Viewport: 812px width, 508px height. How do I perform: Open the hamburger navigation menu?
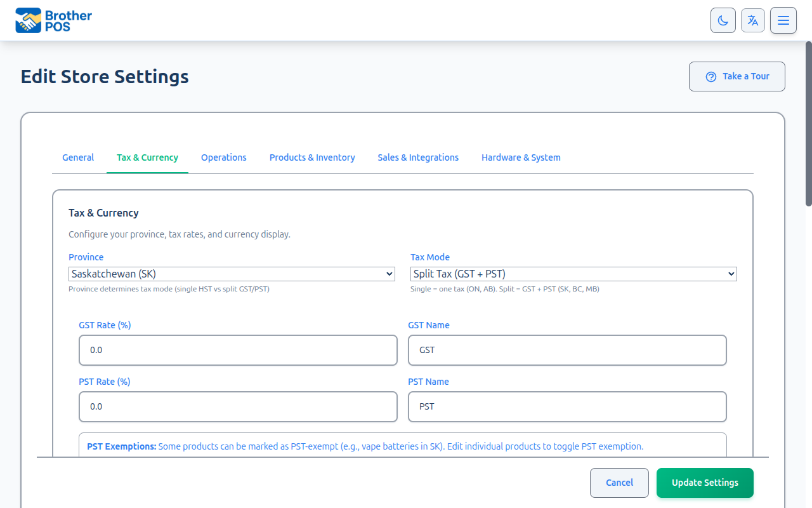[783, 20]
